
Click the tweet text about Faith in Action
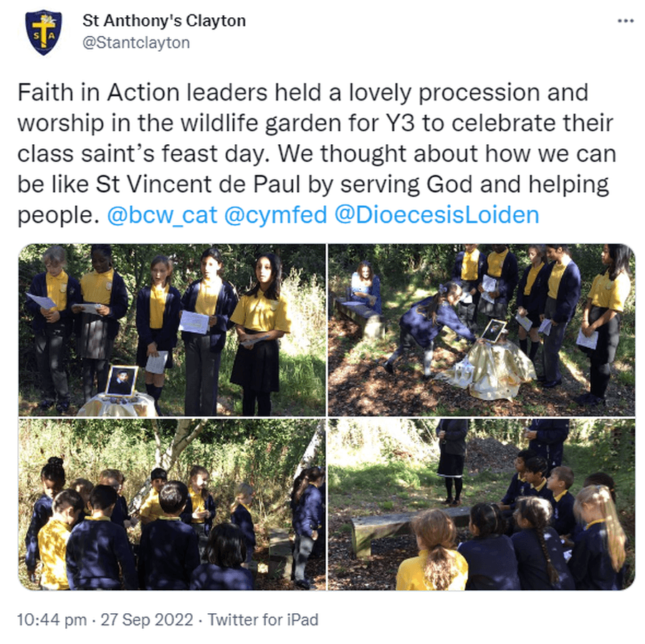coord(317,153)
